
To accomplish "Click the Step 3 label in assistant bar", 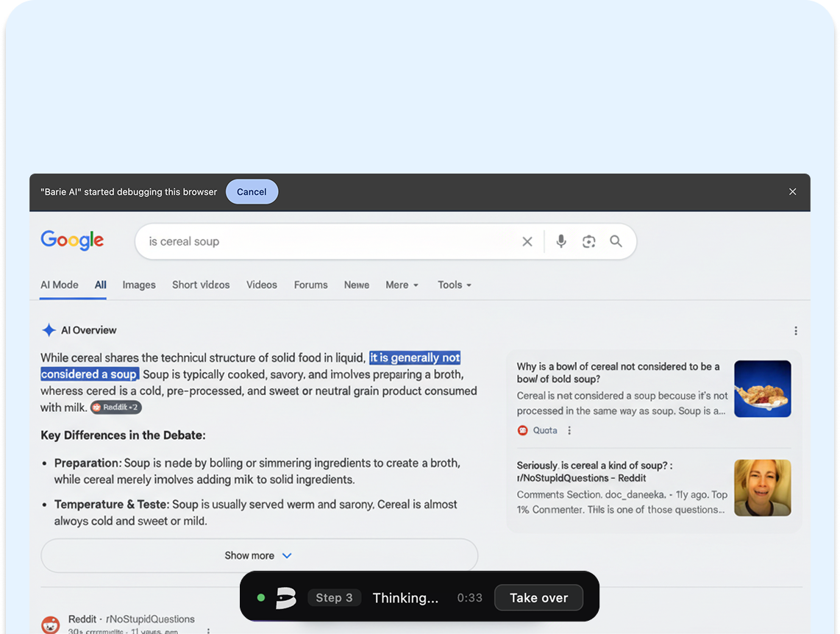I will pyautogui.click(x=334, y=597).
